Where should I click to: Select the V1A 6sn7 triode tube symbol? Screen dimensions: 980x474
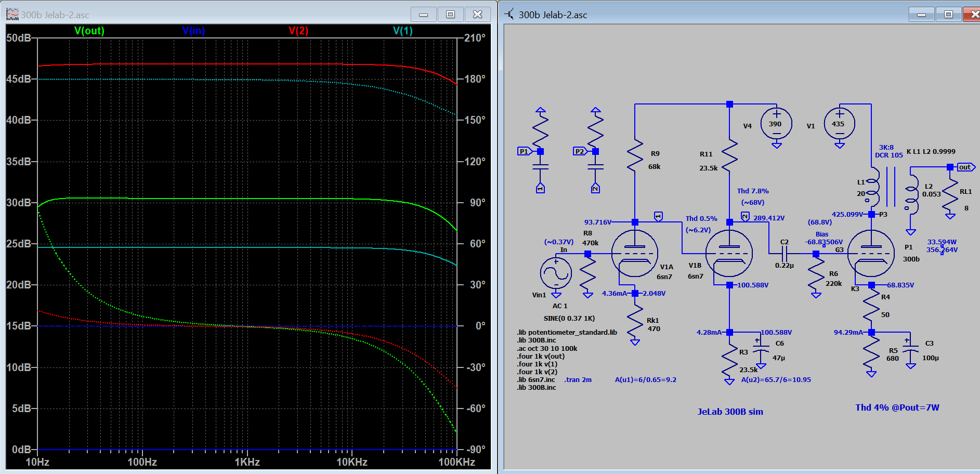(x=635, y=254)
